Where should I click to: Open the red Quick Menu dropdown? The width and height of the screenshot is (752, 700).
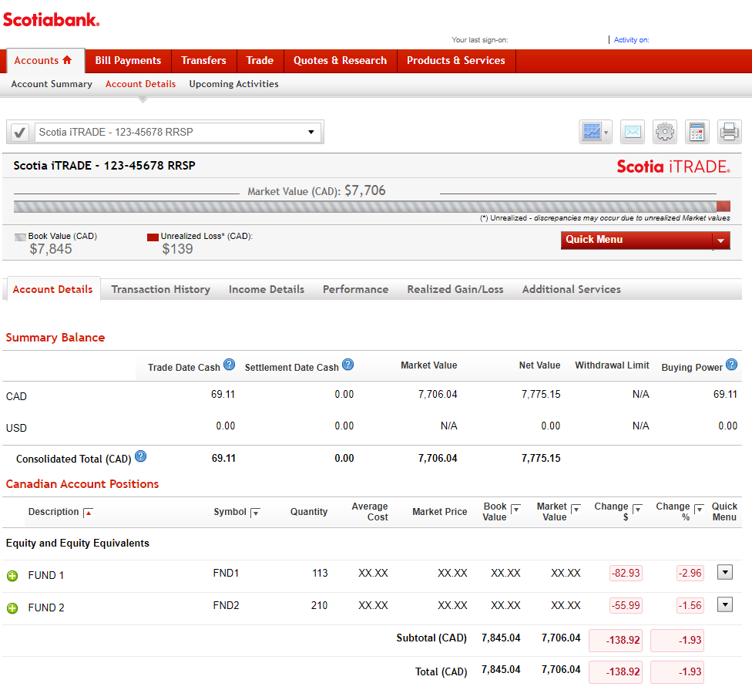[646, 240]
